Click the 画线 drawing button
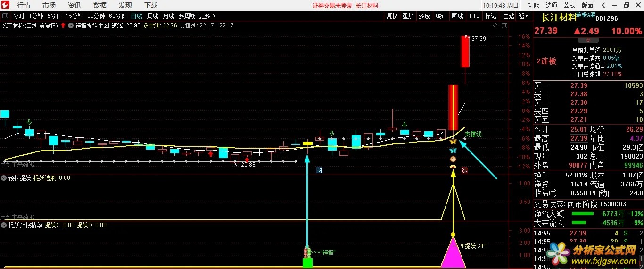This screenshot has width=644, height=269. [457, 16]
